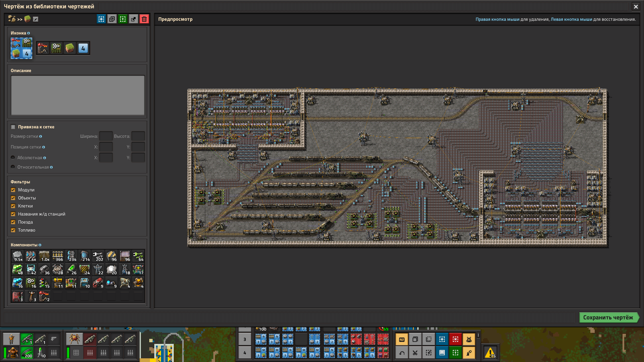This screenshot has height=362, width=644.
Task: Click the stone brick component with 9.5к
Action: tap(17, 256)
